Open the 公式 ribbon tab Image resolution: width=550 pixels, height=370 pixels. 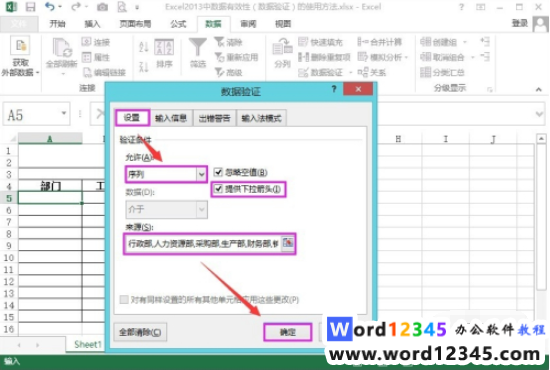[178, 24]
